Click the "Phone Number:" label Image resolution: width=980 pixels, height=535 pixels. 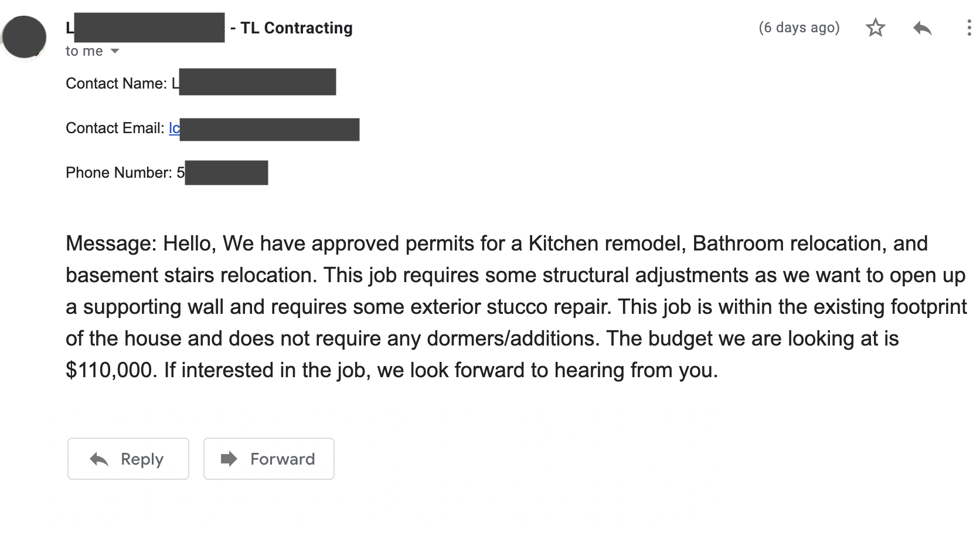tap(118, 173)
